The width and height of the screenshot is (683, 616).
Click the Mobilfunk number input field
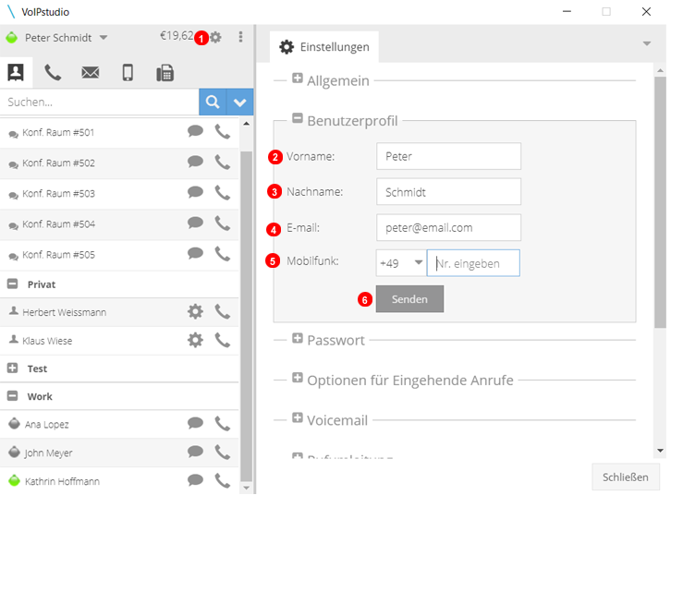pyautogui.click(x=473, y=263)
